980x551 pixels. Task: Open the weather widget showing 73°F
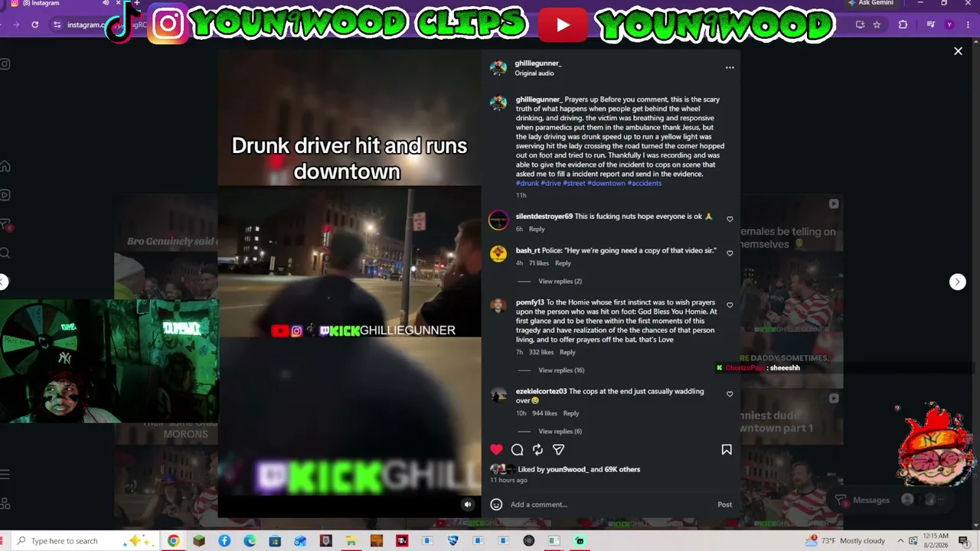point(845,541)
